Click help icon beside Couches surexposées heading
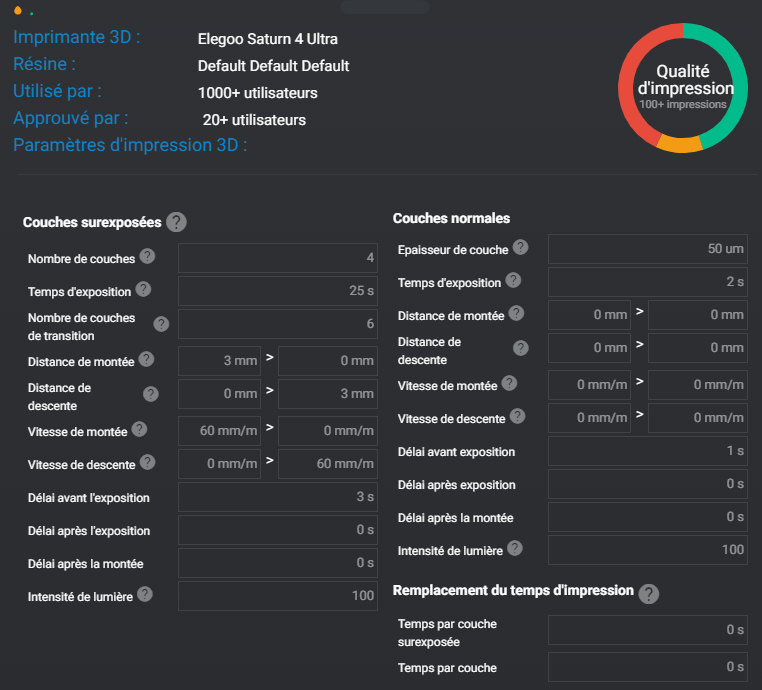762x690 pixels. (x=177, y=222)
